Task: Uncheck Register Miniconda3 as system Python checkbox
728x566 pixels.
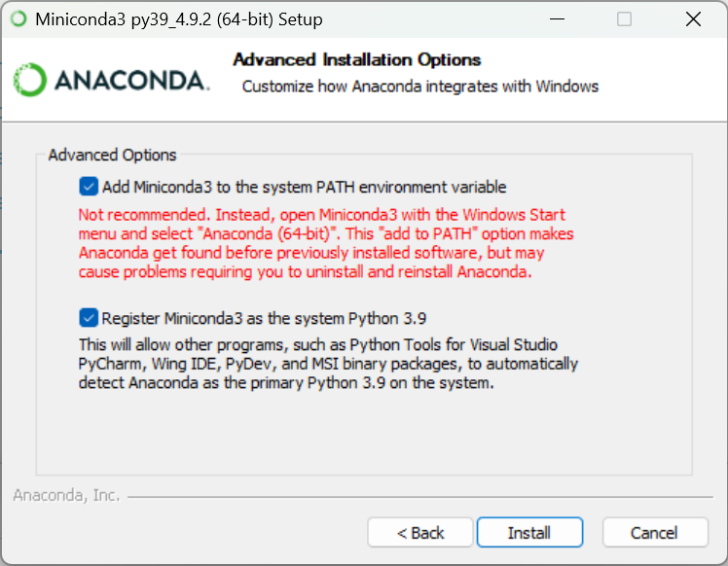Action: click(89, 318)
